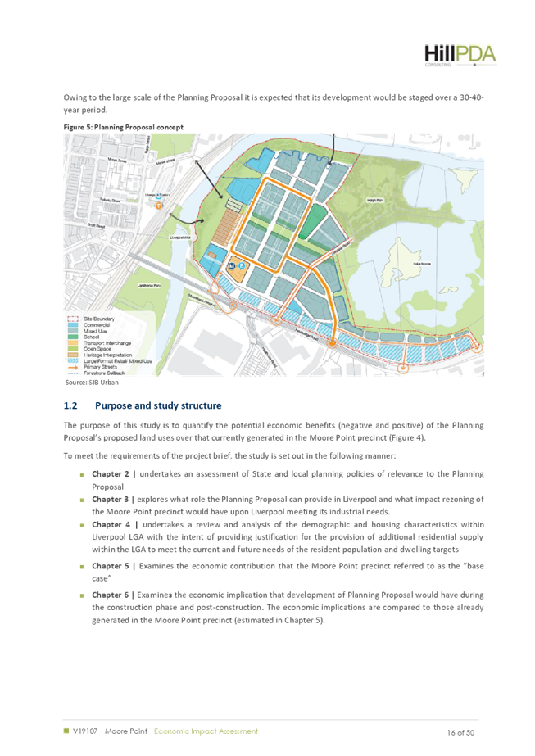Click 'Economic Impact Assessment' in the footer

(206, 731)
